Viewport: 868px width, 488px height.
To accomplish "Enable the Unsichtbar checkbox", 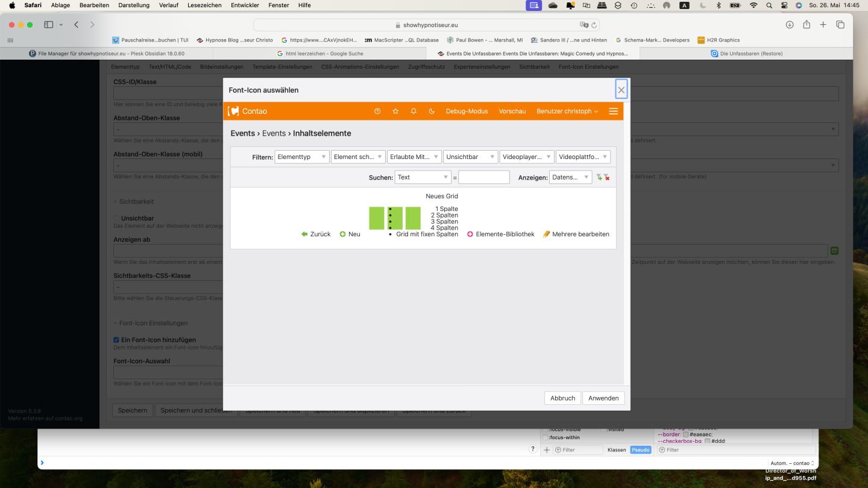I will click(x=116, y=218).
